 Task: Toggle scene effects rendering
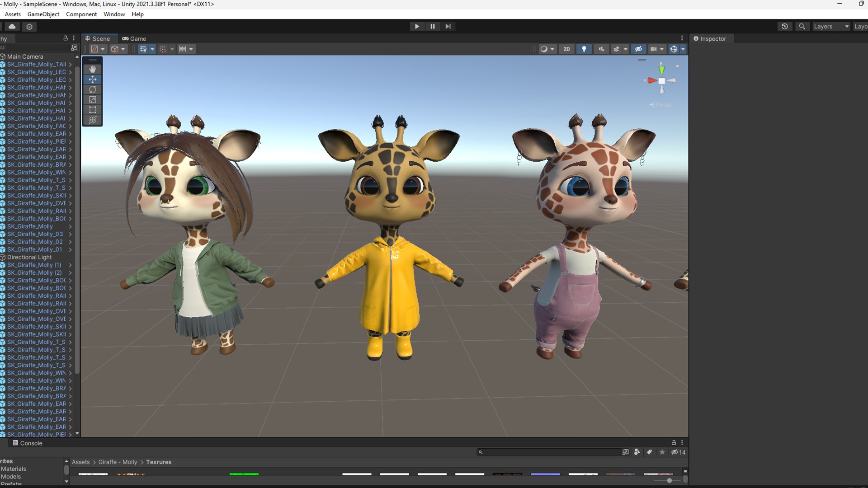tap(616, 49)
